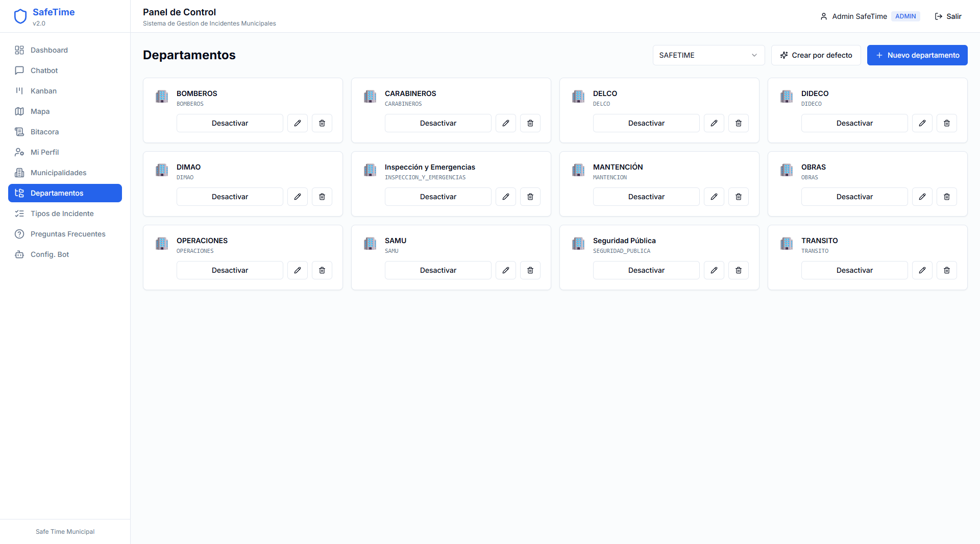
Task: Delete the CARABINEROS department trash icon
Action: click(x=530, y=123)
